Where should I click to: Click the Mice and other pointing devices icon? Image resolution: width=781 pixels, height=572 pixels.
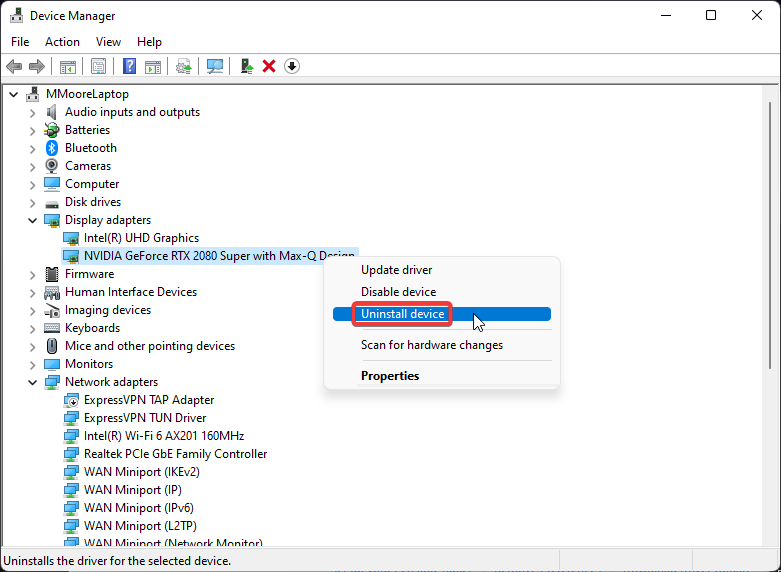pos(52,346)
